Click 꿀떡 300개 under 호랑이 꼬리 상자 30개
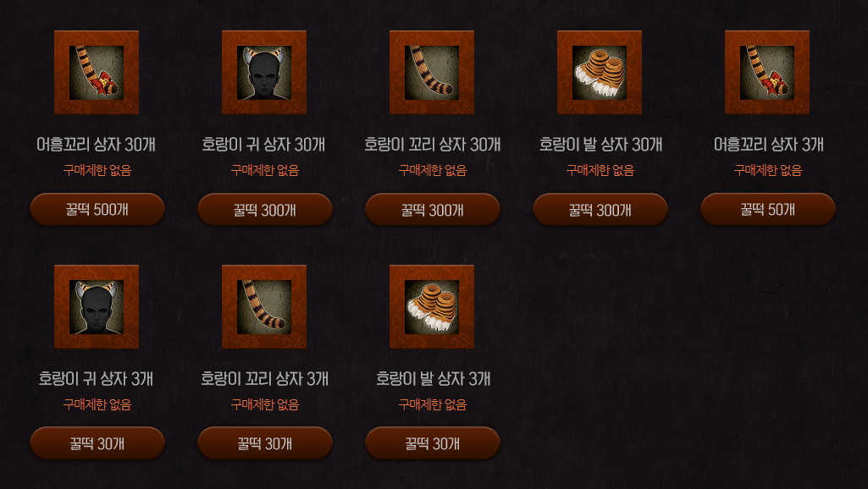This screenshot has height=489, width=868. click(433, 209)
